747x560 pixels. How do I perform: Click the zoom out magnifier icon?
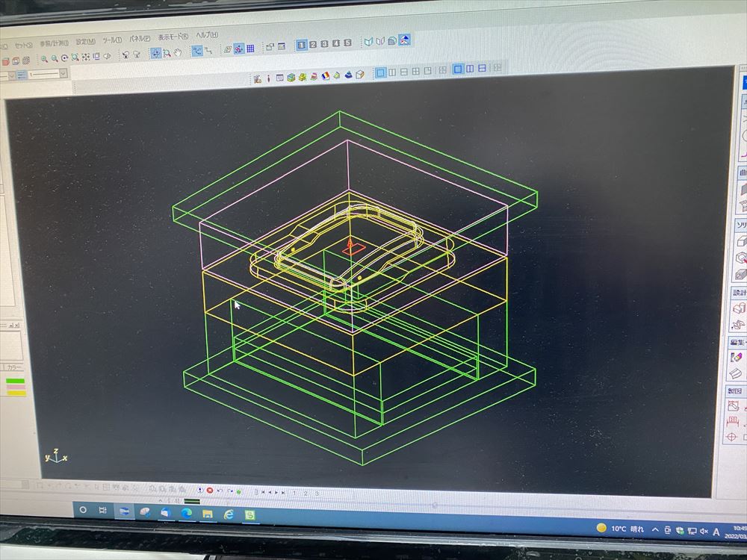pos(55,58)
